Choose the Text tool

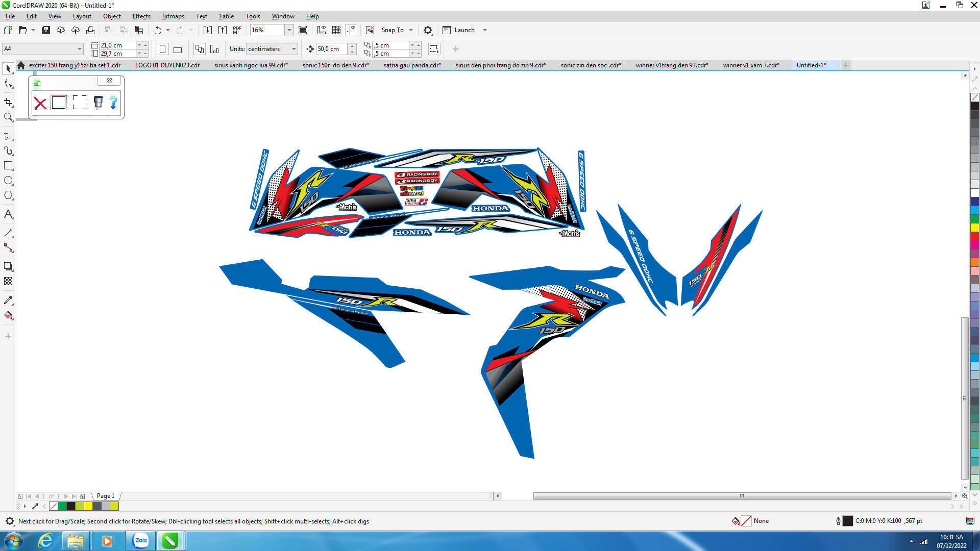(x=8, y=214)
